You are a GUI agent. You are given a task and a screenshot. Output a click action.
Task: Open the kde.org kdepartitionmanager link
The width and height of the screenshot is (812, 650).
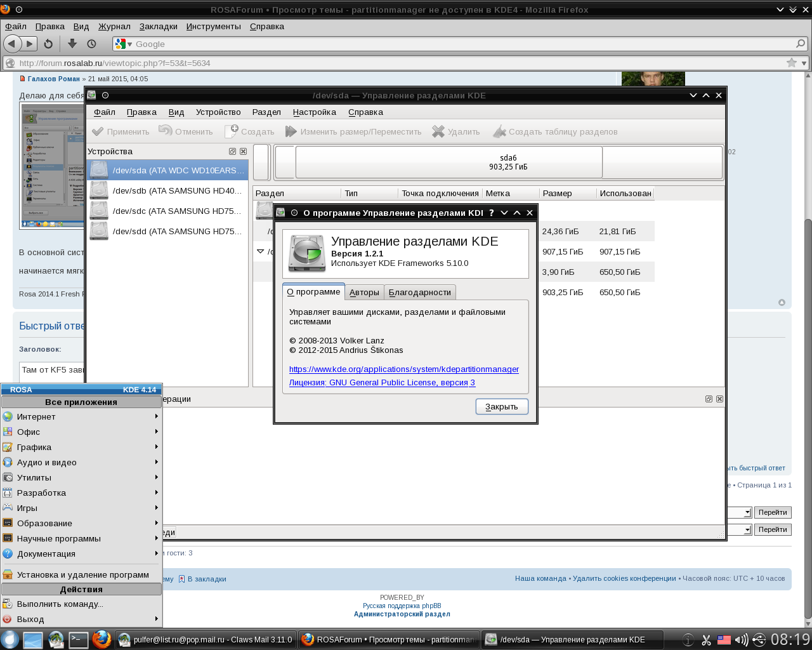pyautogui.click(x=404, y=369)
